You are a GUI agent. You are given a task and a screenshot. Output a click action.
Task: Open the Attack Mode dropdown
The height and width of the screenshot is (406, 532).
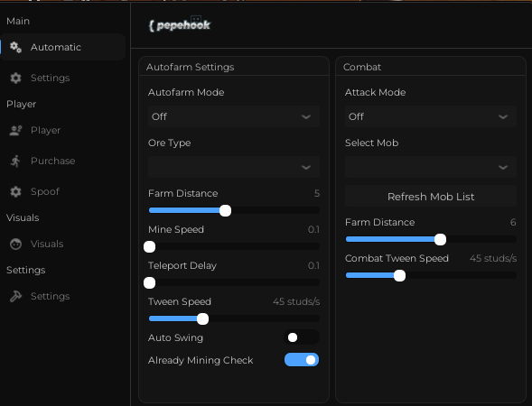point(431,116)
